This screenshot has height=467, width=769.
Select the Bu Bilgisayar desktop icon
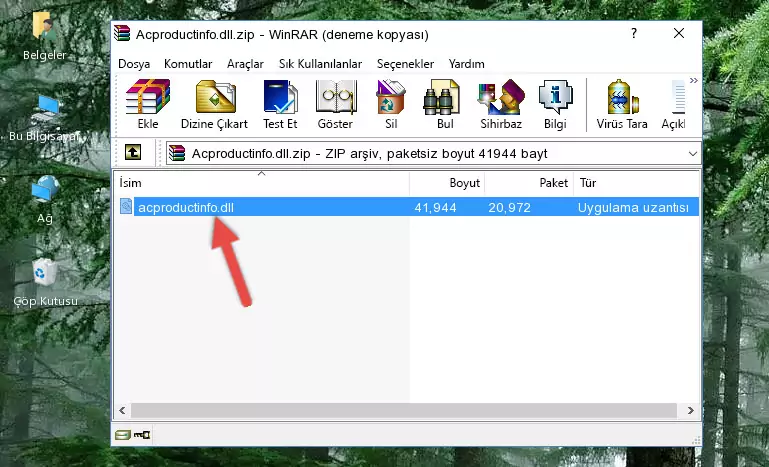coord(45,118)
